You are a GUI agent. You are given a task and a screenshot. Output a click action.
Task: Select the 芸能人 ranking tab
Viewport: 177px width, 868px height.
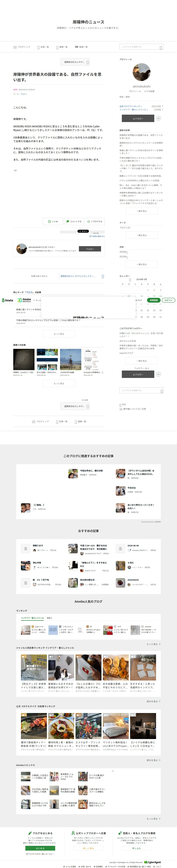point(49,618)
